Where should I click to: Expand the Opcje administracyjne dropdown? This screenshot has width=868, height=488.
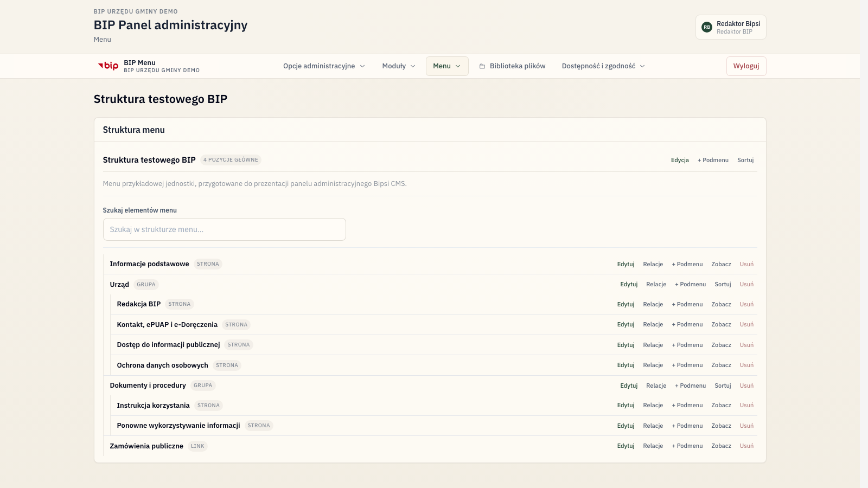tap(324, 66)
